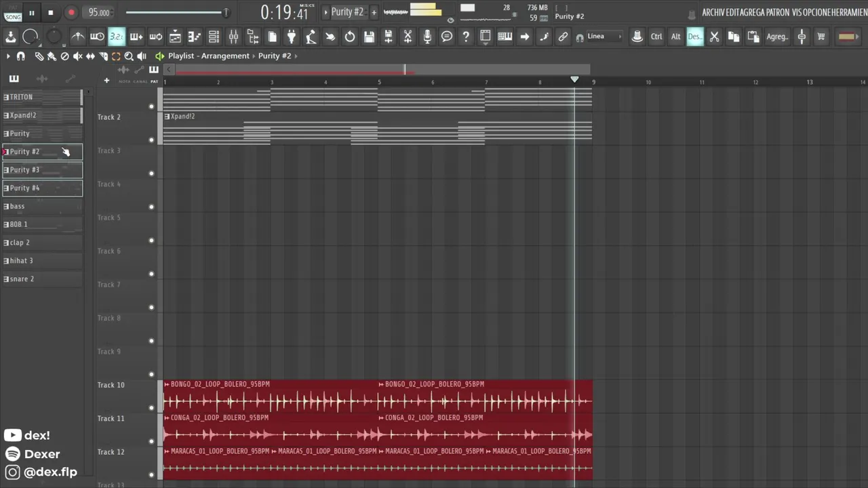Click the typing keyboard to piano icon
Screen dimensions: 868x488
click(505, 37)
